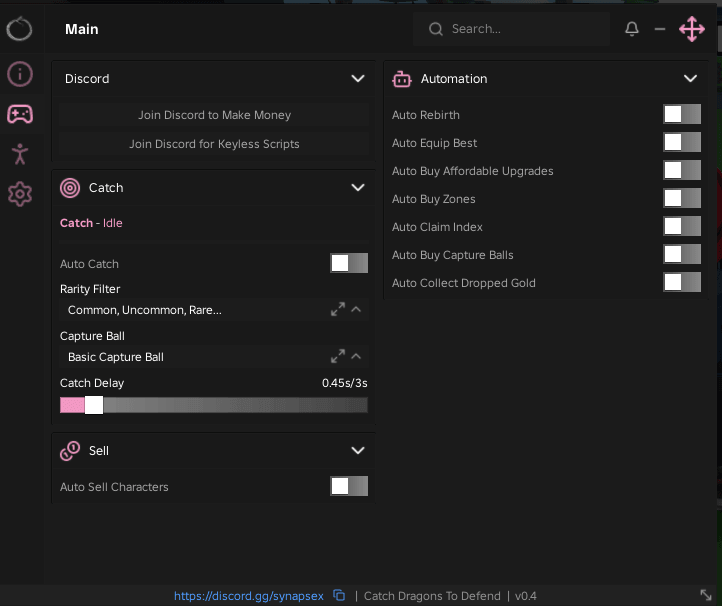Switch on Auto Buy Zones

click(x=682, y=198)
